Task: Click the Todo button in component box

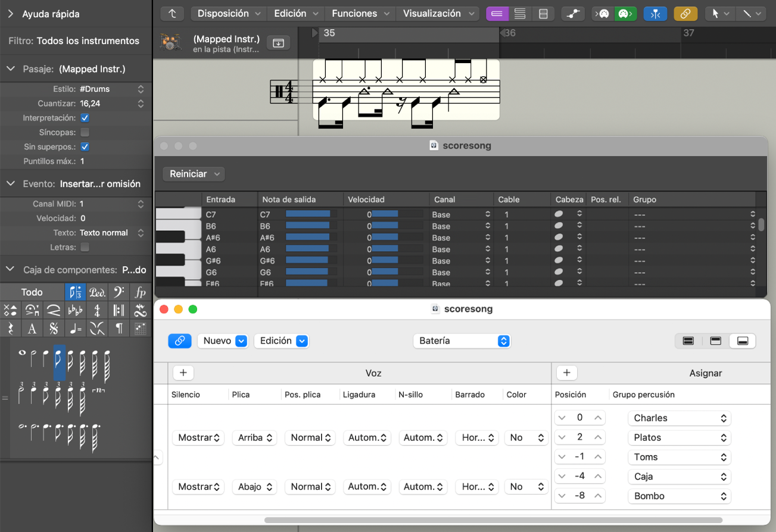Action: click(32, 292)
